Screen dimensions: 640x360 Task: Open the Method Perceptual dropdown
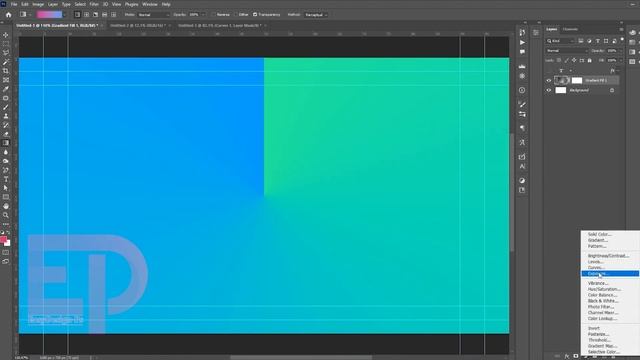316,15
